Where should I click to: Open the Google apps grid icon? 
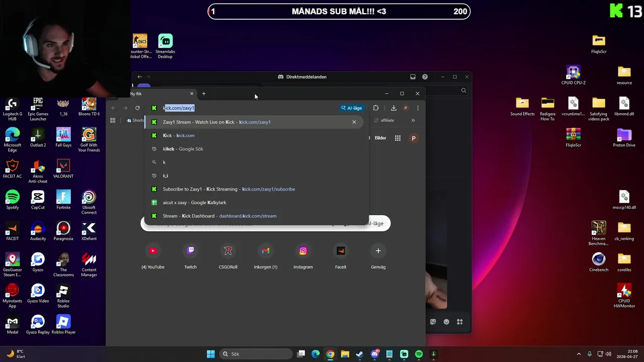(397, 138)
